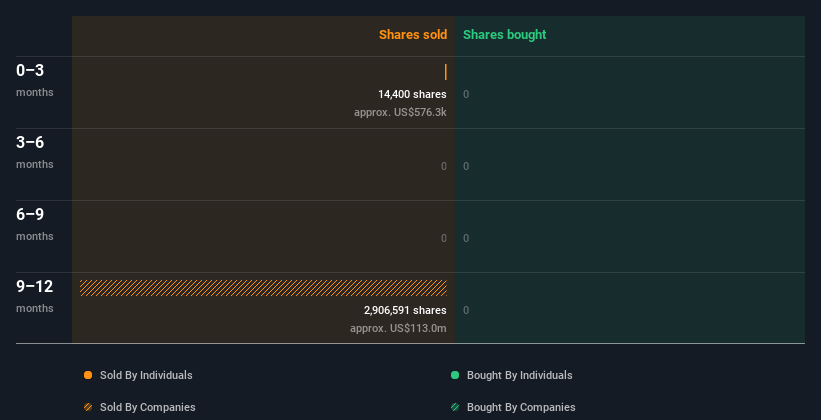Click the 14,400 shares value
This screenshot has width=821, height=420.
point(412,94)
